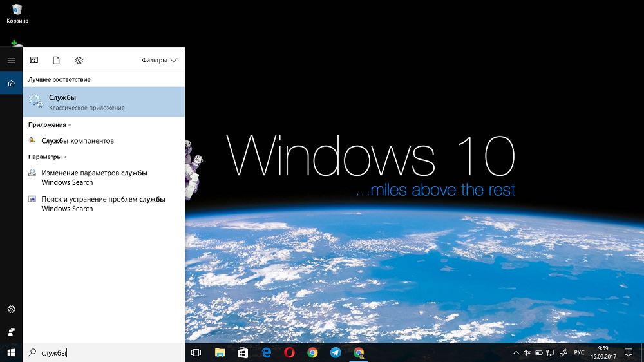Launch Opera browser from the taskbar

point(290,352)
